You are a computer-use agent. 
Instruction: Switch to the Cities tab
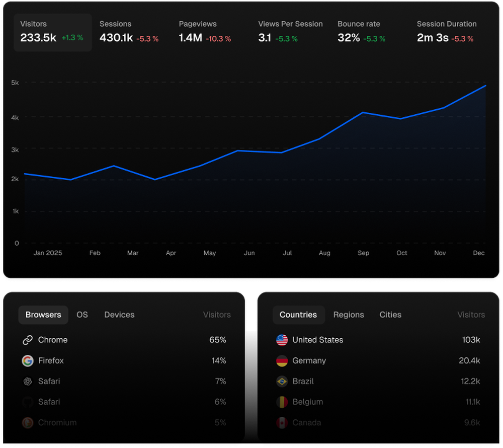click(390, 315)
